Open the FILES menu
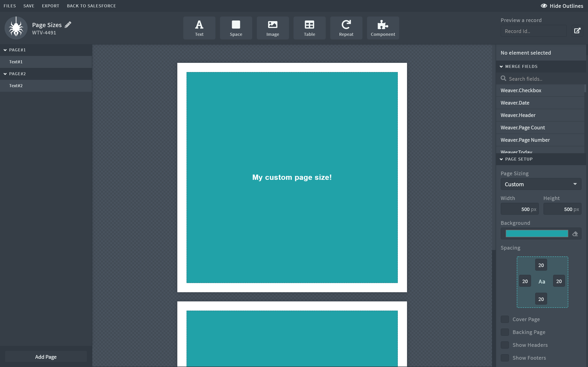 10,6
